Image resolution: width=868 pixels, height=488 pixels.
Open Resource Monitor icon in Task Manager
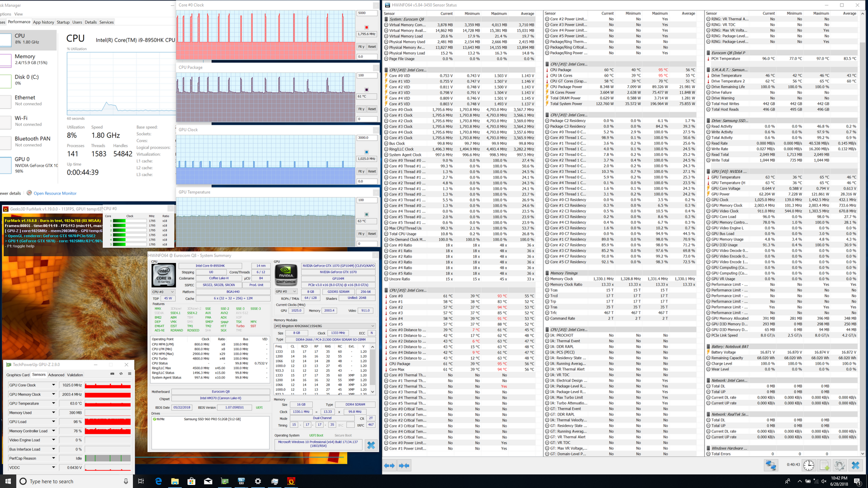[x=29, y=193]
